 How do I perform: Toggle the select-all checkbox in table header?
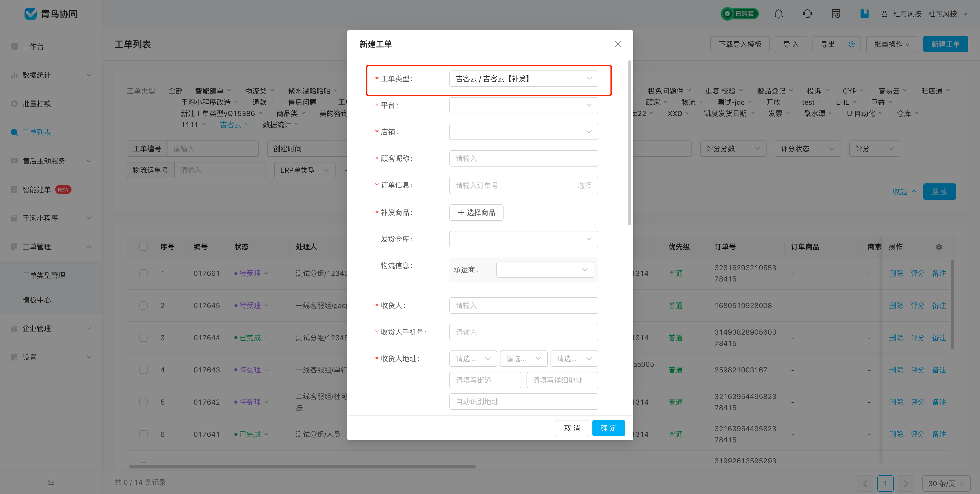144,247
